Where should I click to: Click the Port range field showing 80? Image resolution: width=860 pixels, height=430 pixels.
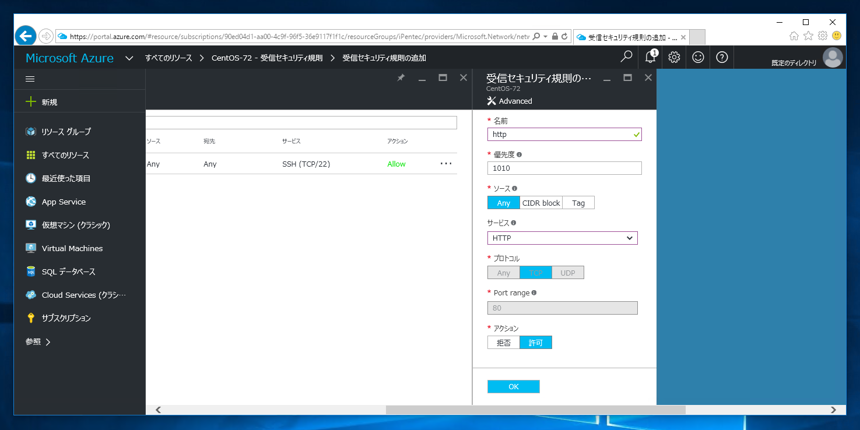pyautogui.click(x=562, y=308)
